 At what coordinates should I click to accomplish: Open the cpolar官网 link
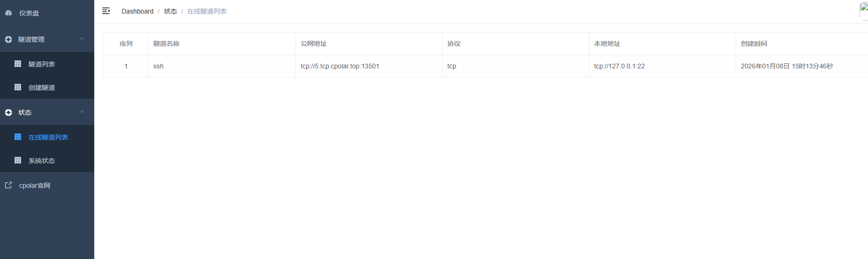(x=35, y=185)
